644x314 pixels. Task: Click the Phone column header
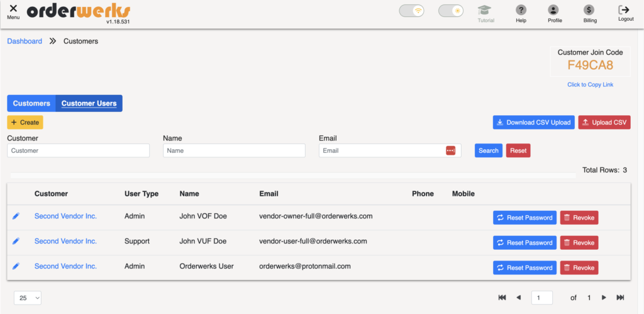(x=423, y=194)
